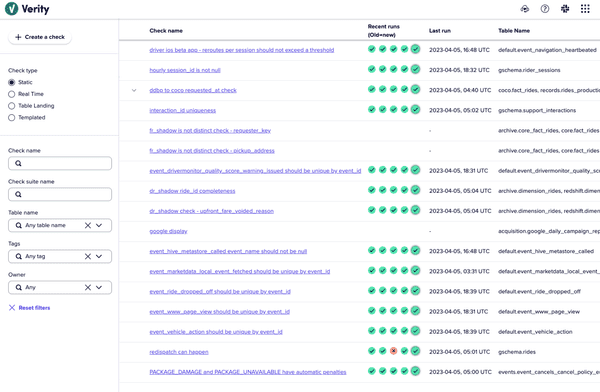Viewport: 600px width, 392px height.
Task: Click the failed red run icon in redispatch row
Action: pos(393,351)
